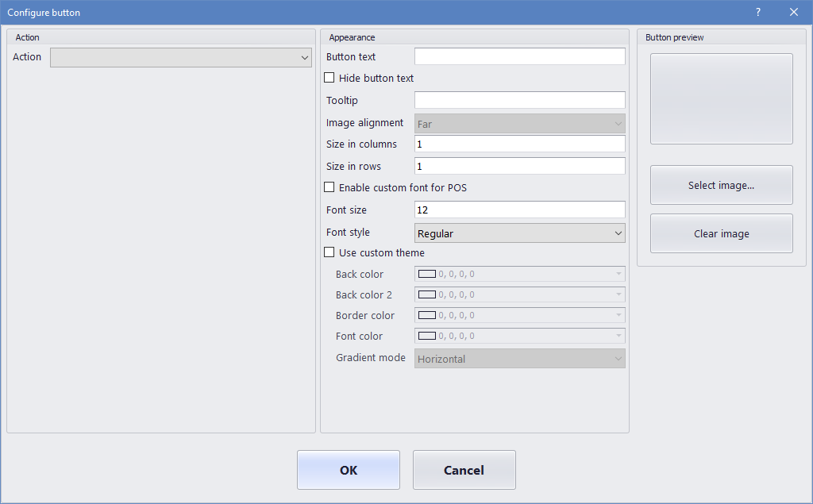Click Select image to choose a button image
This screenshot has height=504, width=813.
coord(721,184)
